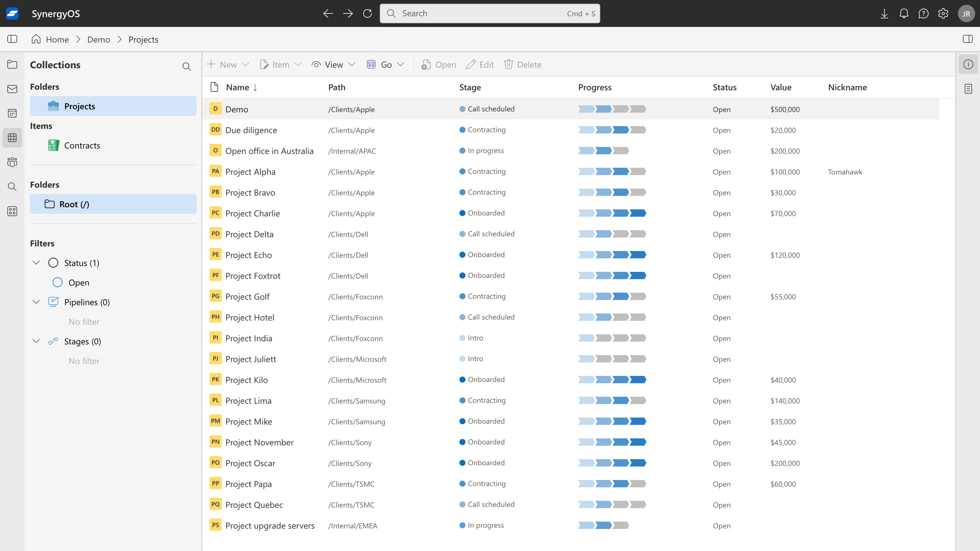
Task: Click the refresh icon
Action: point(367,13)
